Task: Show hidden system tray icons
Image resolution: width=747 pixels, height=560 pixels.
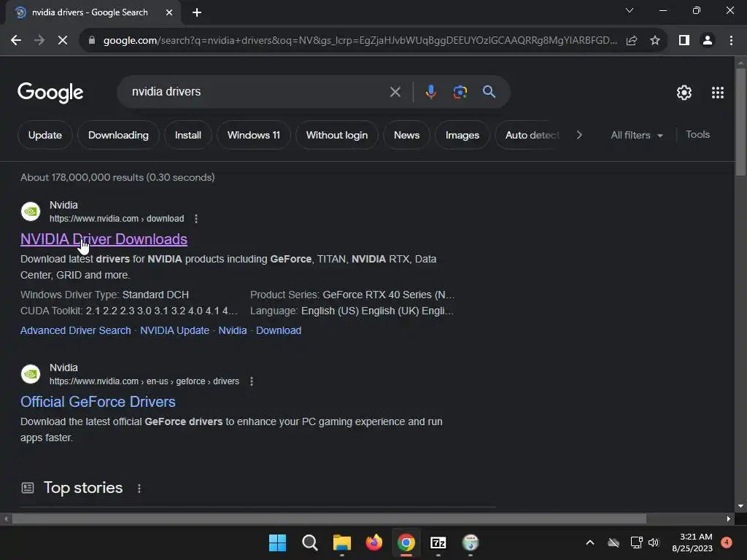Action: pos(589,542)
